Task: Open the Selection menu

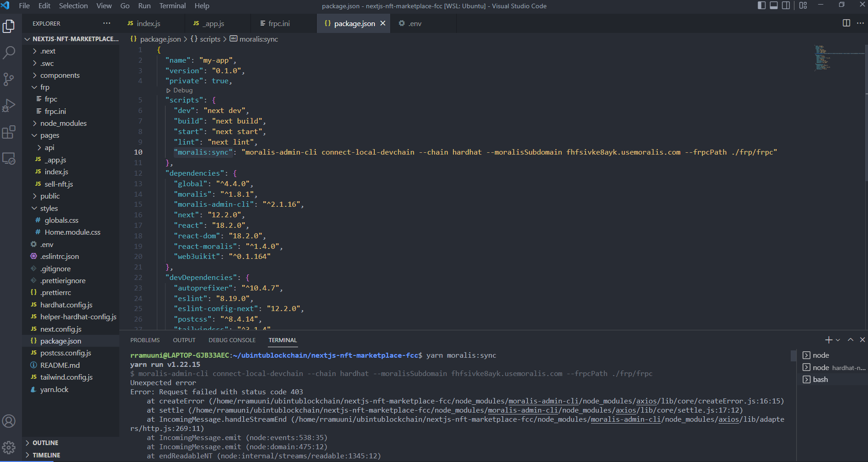Action: coord(73,6)
